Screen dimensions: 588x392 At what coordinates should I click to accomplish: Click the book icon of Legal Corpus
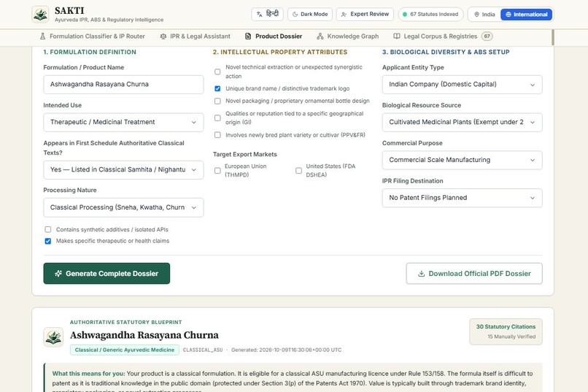[397, 36]
